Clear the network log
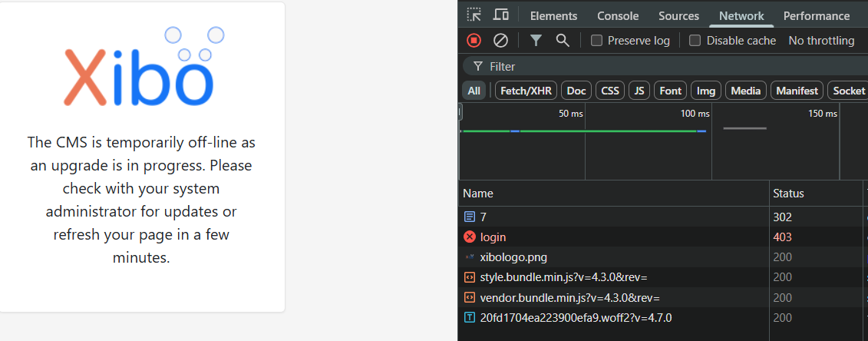 coord(500,41)
